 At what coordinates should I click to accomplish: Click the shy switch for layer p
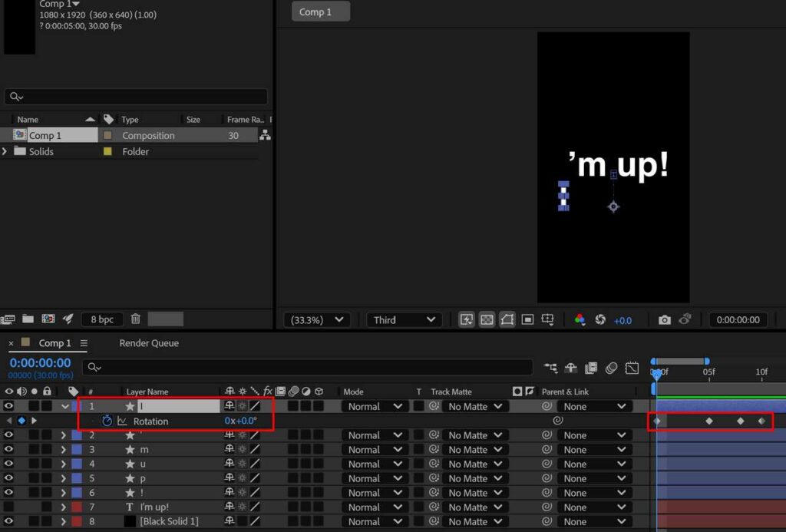click(x=230, y=477)
